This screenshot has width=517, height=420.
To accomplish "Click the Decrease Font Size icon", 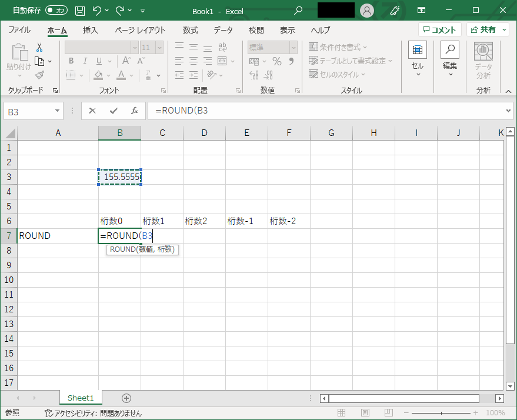I will click(x=141, y=61).
